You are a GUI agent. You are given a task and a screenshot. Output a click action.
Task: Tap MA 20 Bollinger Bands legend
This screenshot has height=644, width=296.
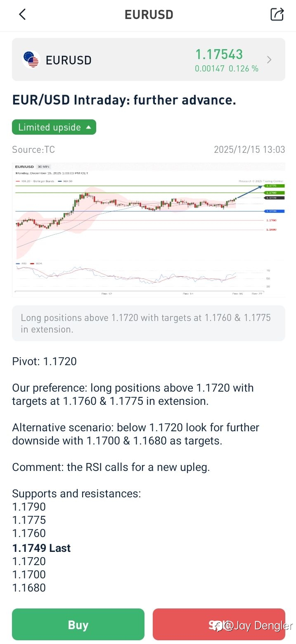coord(36,181)
